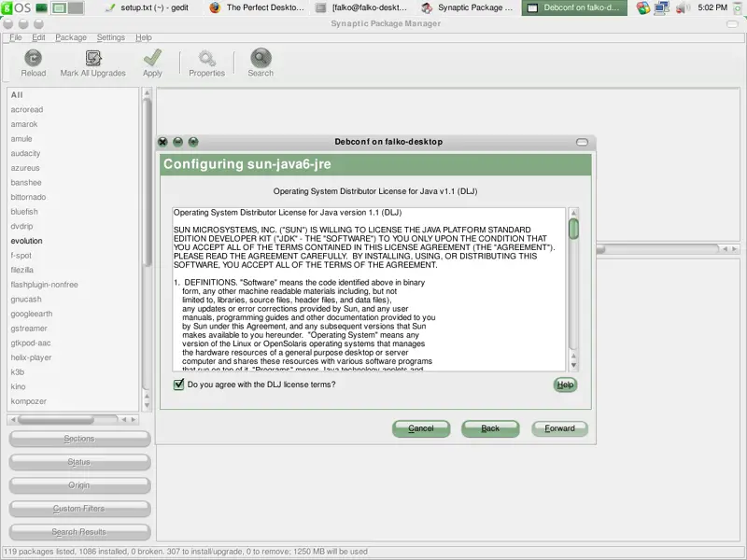
Task: Select 'flashplugin-nonfree' in the category list
Action: coord(44,285)
